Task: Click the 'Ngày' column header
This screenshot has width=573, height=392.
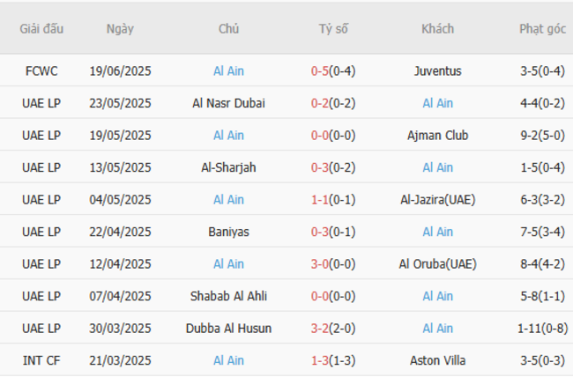Action: click(120, 28)
